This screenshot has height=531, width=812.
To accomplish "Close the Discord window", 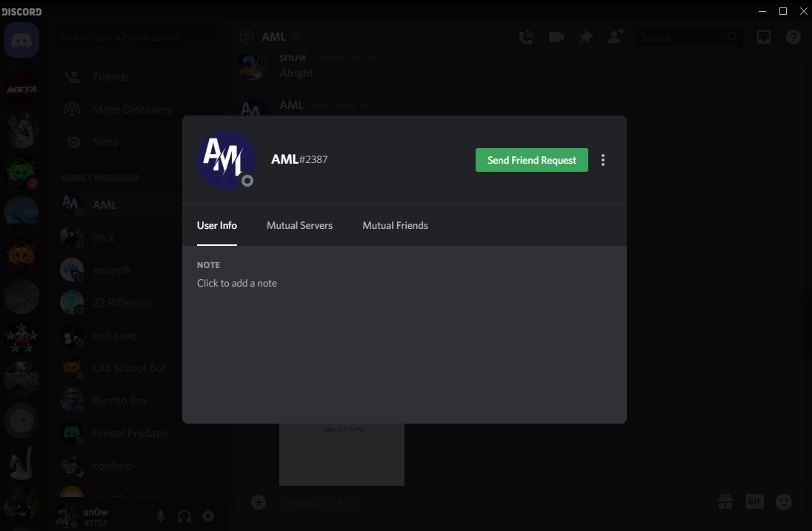I will coord(803,11).
